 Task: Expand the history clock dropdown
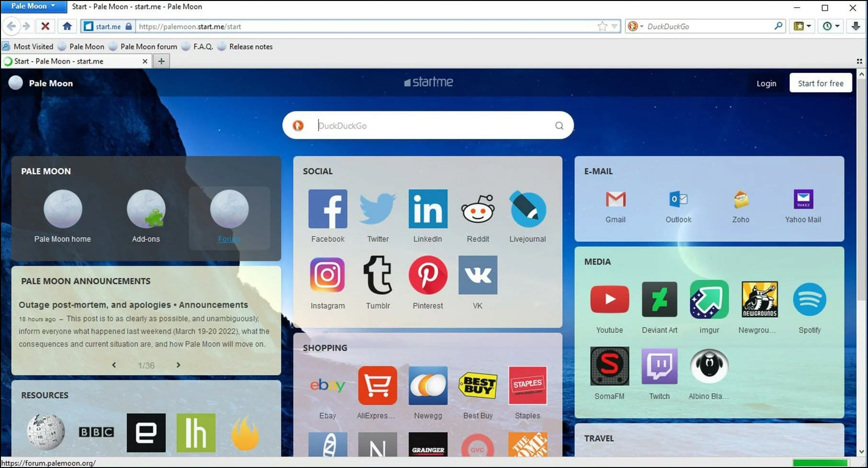point(831,26)
